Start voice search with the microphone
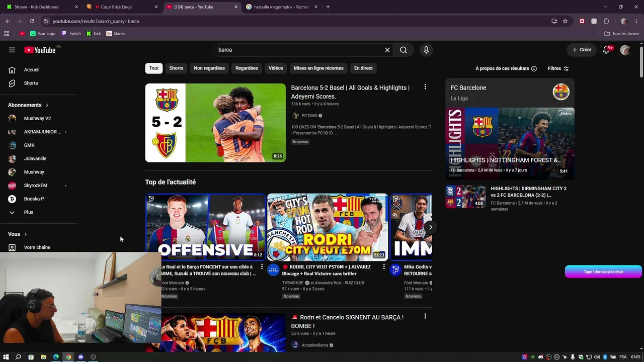Viewport: 644px width, 362px height. coord(426,50)
